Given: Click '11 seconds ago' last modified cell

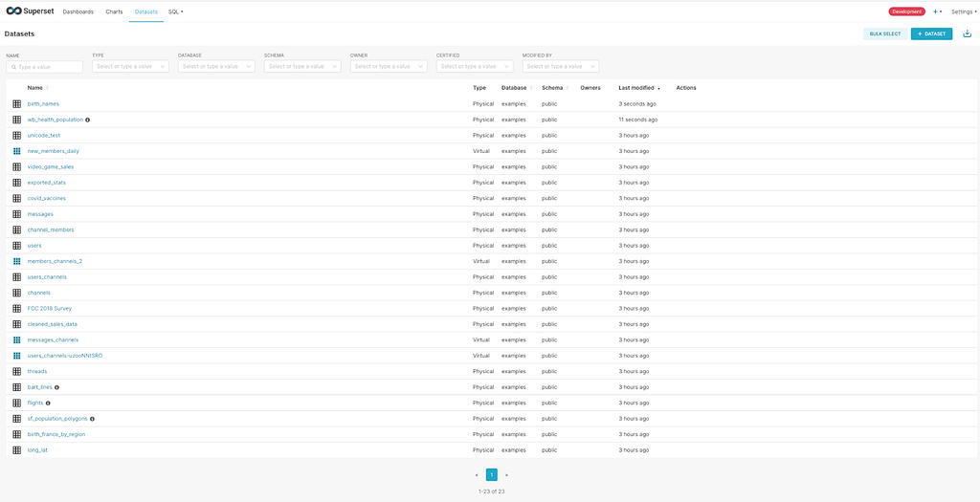Looking at the screenshot, I should click(637, 120).
